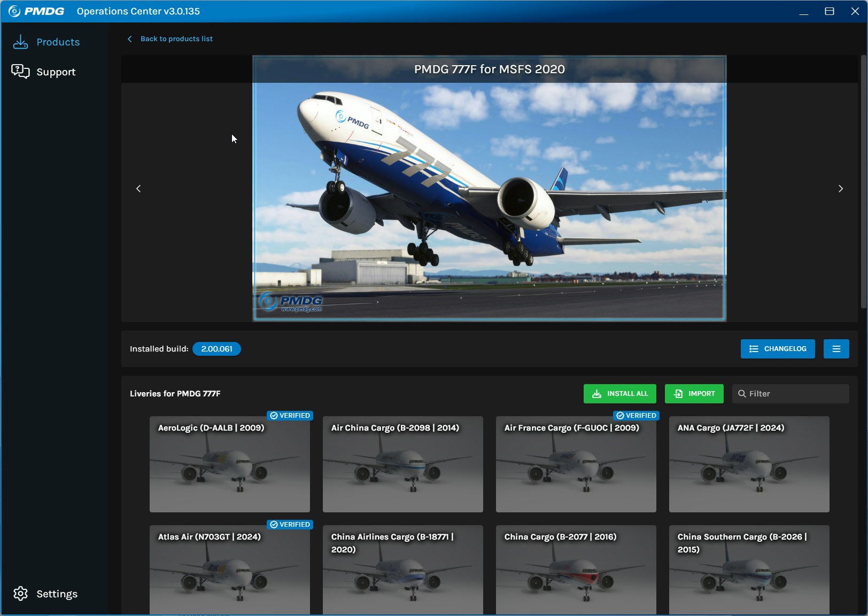
Task: Open the Support chat icon
Action: point(20,72)
